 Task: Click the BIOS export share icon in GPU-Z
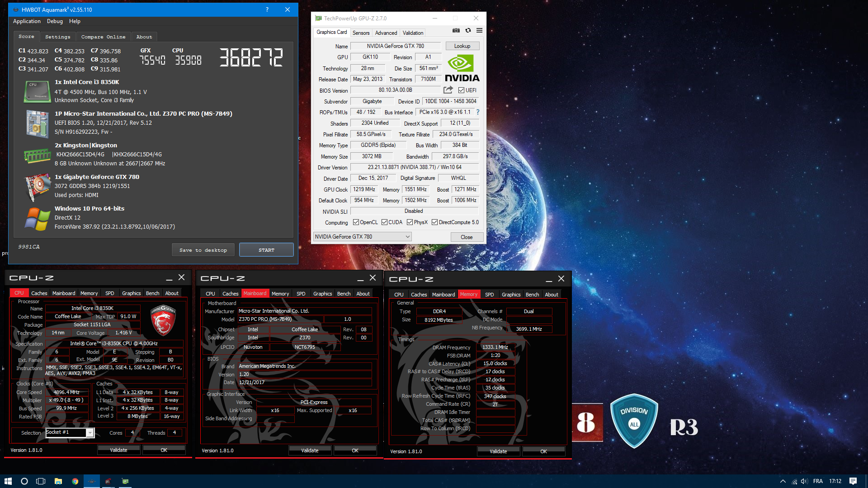tap(448, 90)
